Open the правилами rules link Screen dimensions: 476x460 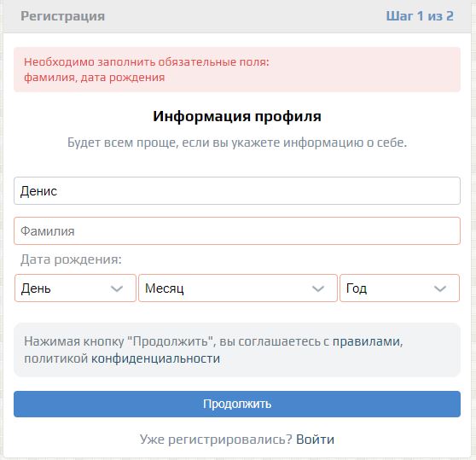pyautogui.click(x=368, y=341)
